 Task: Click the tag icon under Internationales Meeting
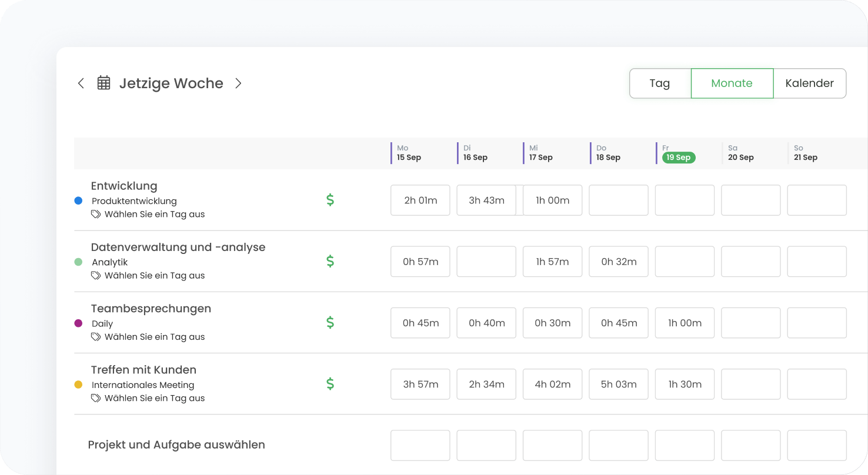(96, 399)
